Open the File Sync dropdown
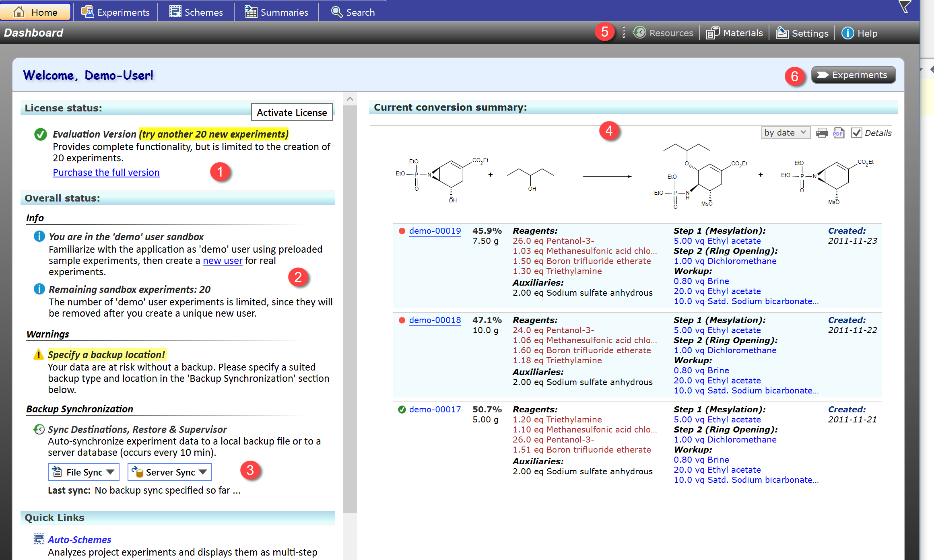The image size is (934, 560). [84, 472]
